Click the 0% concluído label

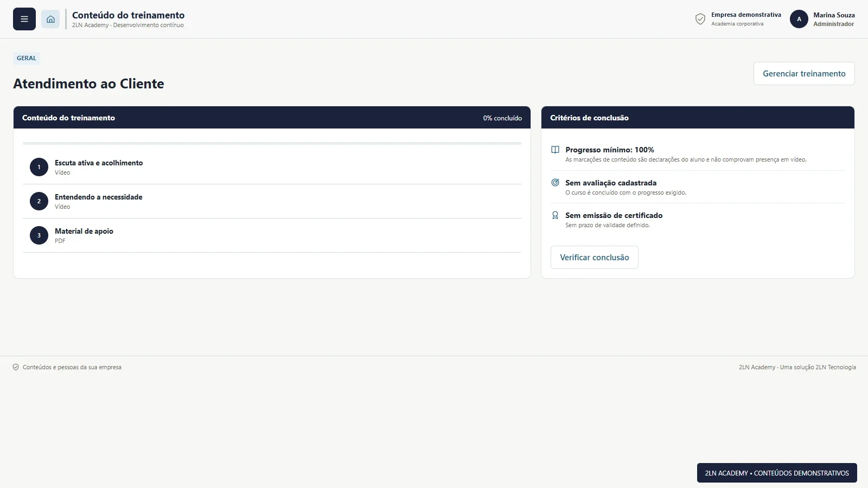coord(502,118)
